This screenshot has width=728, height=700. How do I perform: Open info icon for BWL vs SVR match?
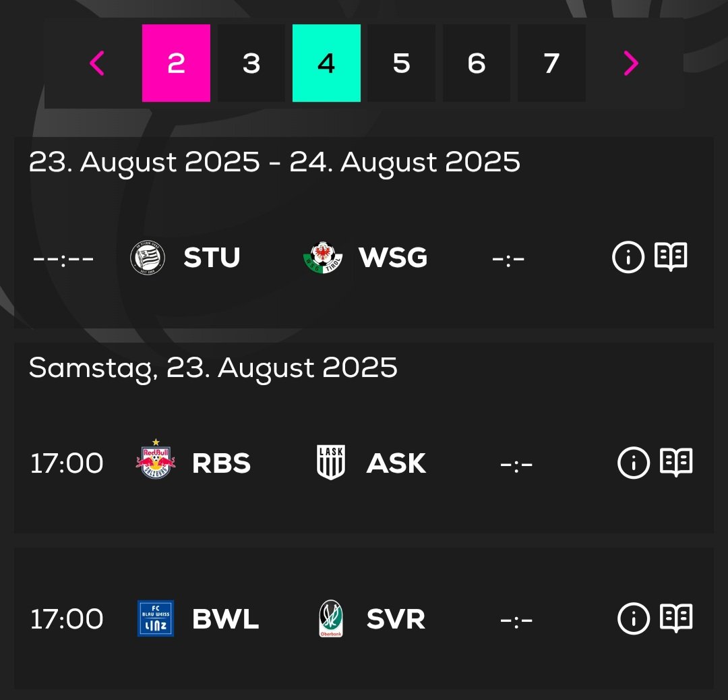[634, 618]
